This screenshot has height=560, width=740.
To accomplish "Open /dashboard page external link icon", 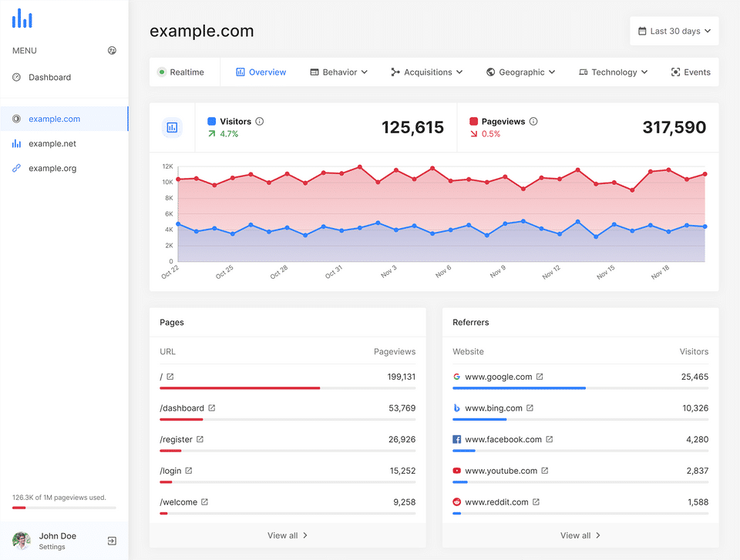I will 212,407.
